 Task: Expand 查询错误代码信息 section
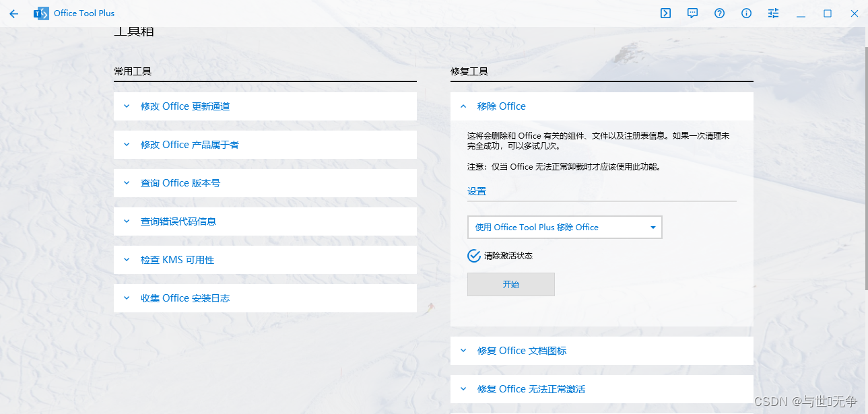(265, 221)
